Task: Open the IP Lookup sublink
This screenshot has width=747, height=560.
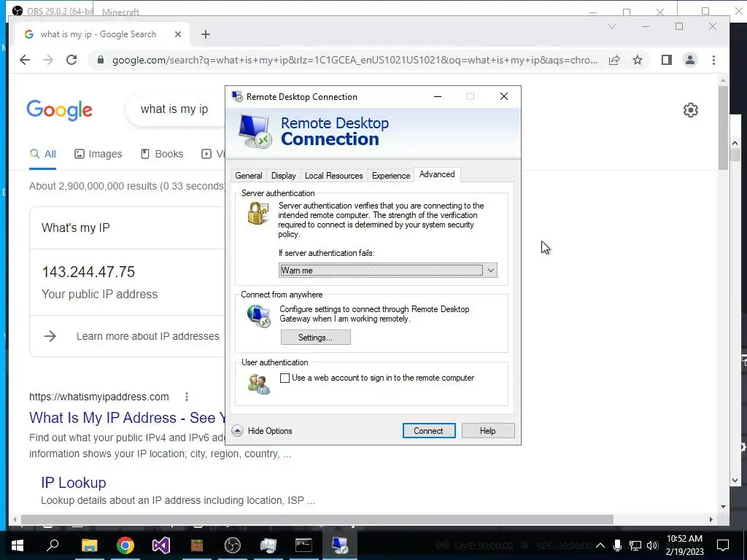Action: coord(74,483)
